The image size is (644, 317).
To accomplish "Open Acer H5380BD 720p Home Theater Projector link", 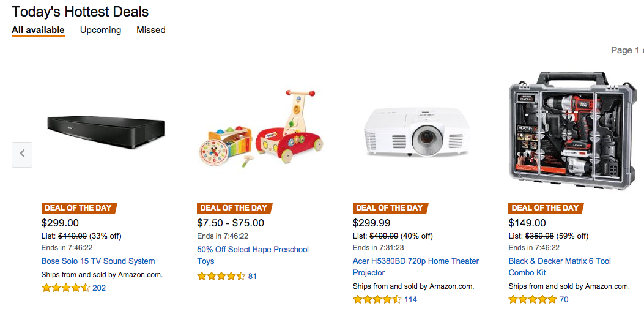I will [x=415, y=261].
